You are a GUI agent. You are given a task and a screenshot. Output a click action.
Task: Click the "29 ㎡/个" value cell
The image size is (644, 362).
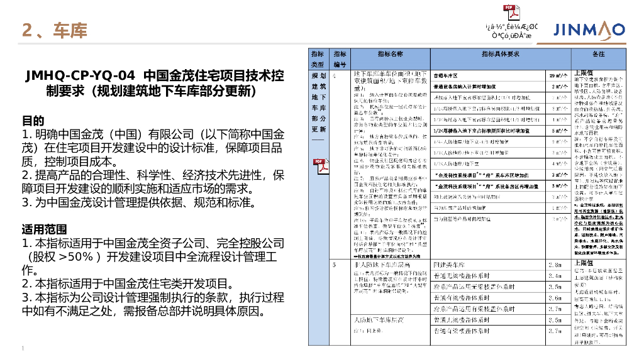pyautogui.click(x=558, y=76)
